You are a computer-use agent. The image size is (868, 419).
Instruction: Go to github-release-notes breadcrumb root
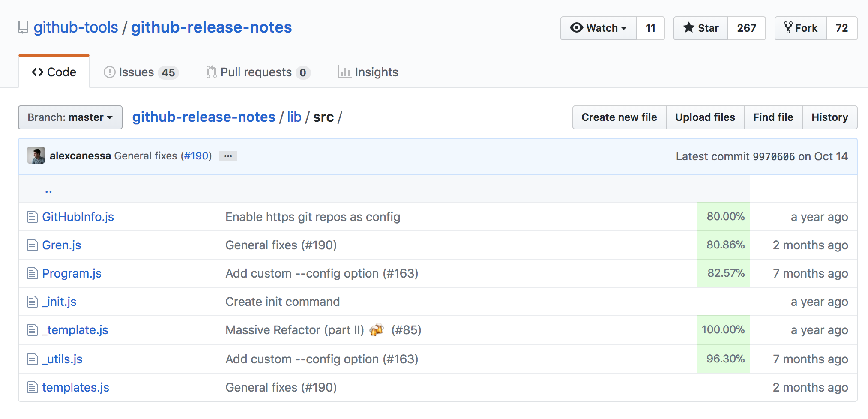(204, 117)
